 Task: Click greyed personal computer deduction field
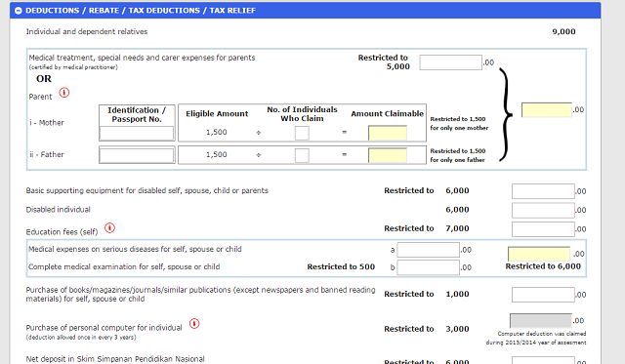click(540, 321)
